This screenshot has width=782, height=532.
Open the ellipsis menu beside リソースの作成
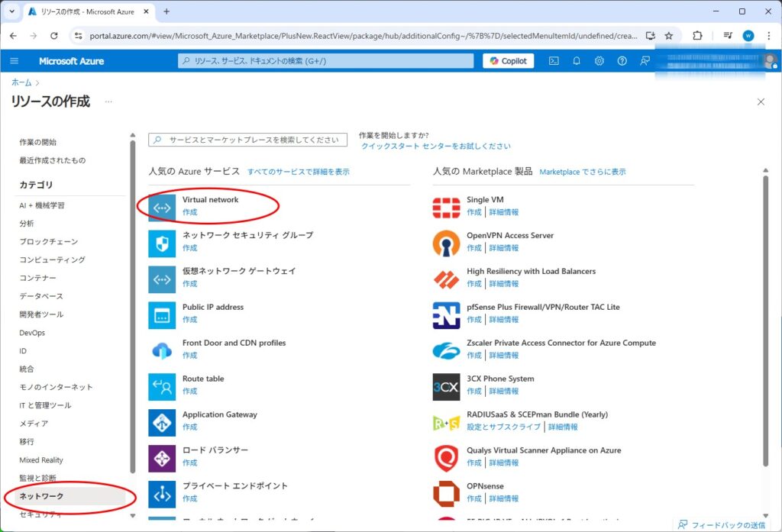(x=108, y=102)
